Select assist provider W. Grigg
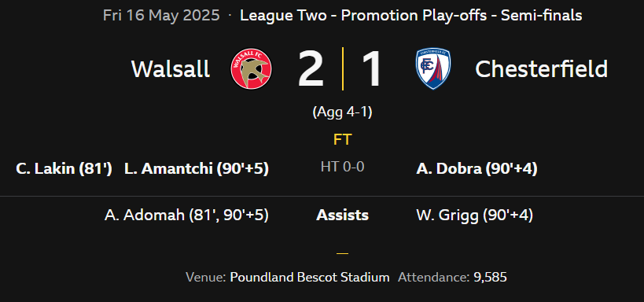Image resolution: width=644 pixels, height=302 pixels. pos(447,215)
